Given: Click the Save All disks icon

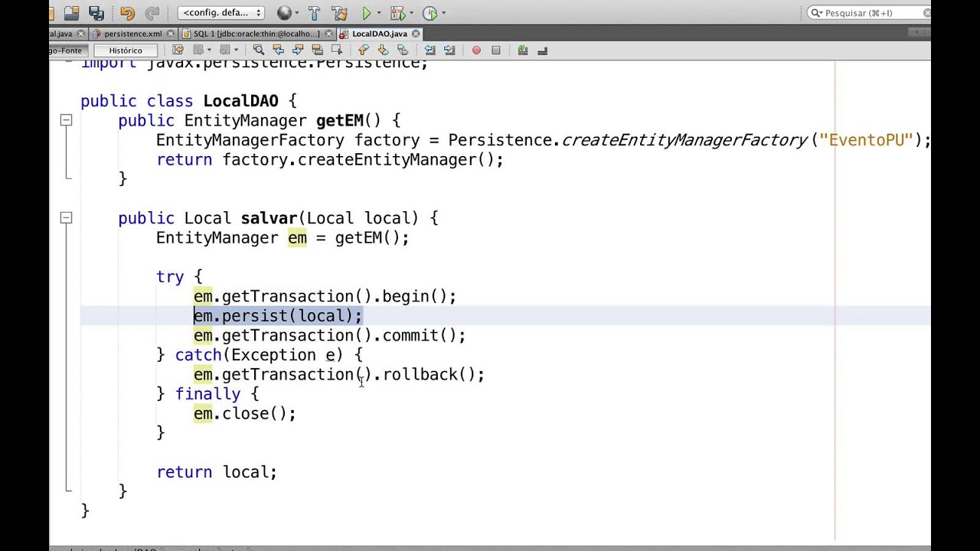Looking at the screenshot, I should click(x=96, y=12).
